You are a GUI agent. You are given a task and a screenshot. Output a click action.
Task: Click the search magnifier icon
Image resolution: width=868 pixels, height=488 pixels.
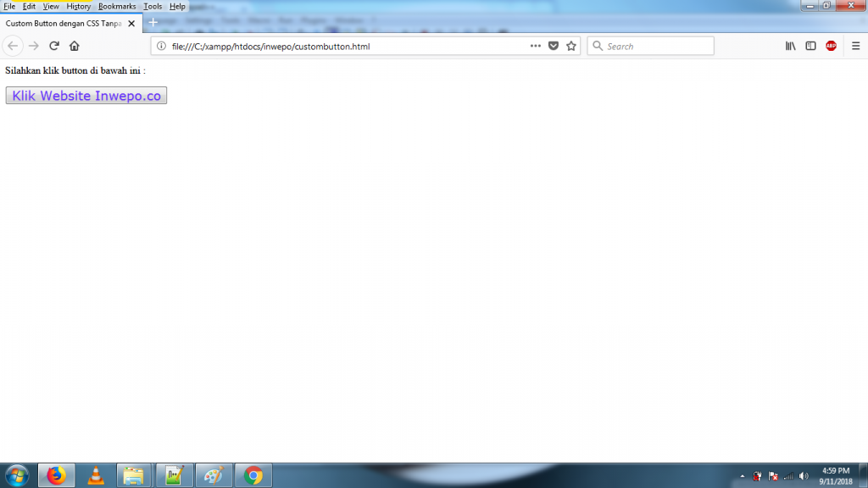[598, 46]
